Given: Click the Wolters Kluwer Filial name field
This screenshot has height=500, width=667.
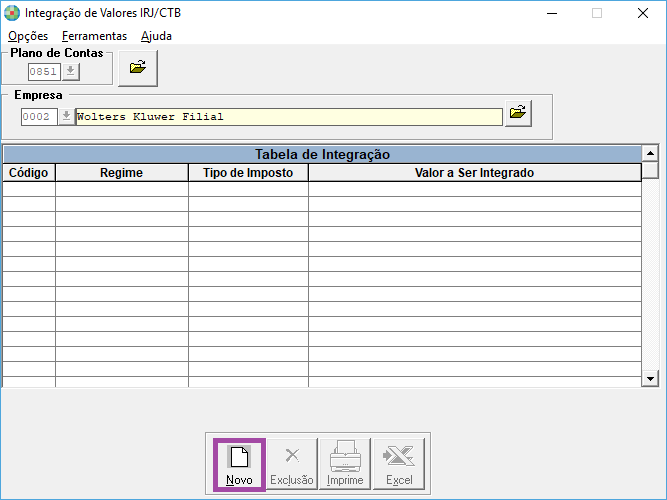Looking at the screenshot, I should coord(288,117).
